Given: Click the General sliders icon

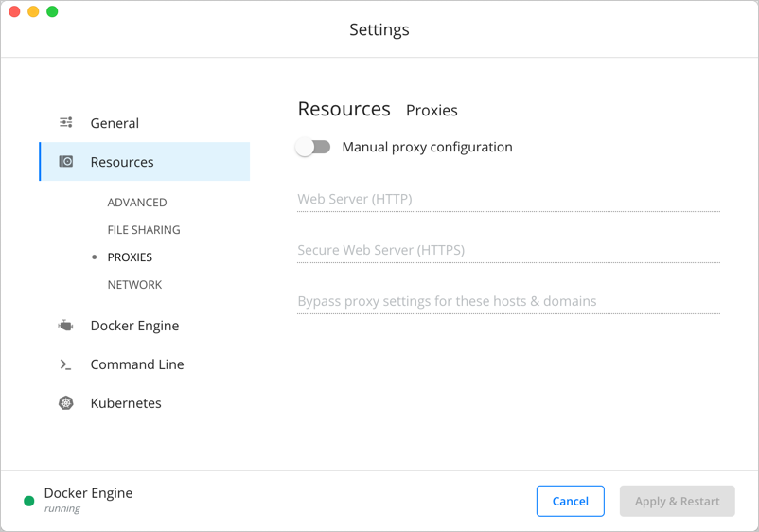Looking at the screenshot, I should click(x=66, y=123).
